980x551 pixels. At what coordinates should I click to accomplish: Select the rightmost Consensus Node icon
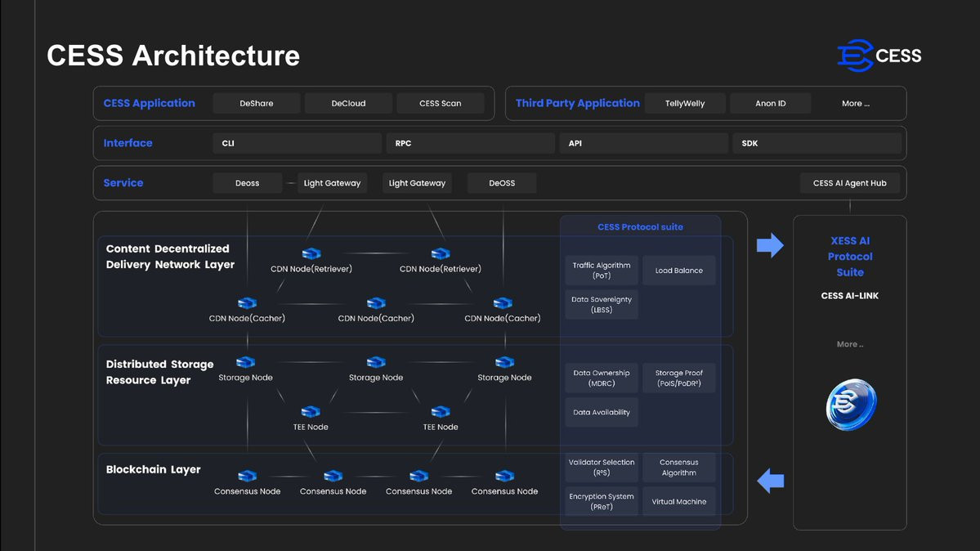504,476
